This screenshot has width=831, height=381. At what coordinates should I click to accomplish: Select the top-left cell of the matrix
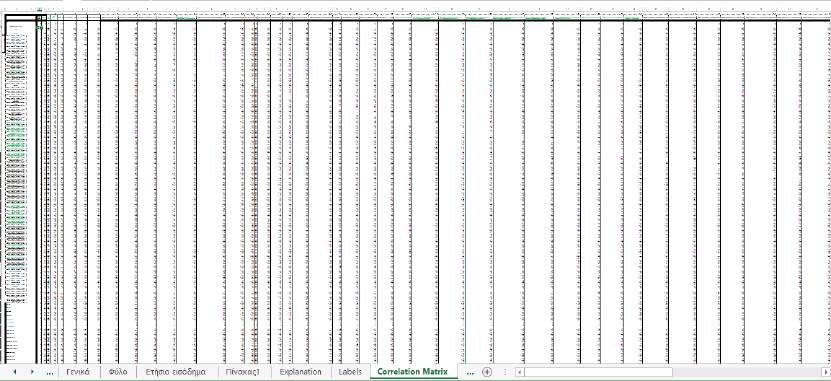click(21, 17)
